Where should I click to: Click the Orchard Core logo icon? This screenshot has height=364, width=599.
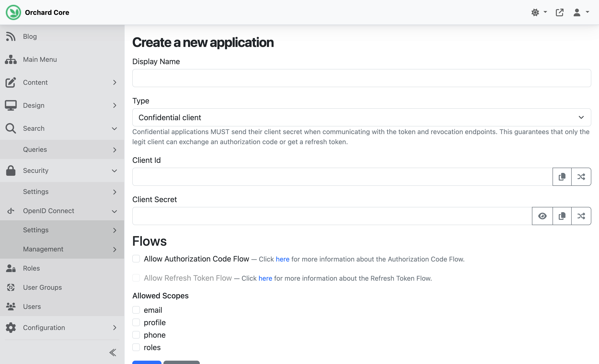tap(13, 12)
